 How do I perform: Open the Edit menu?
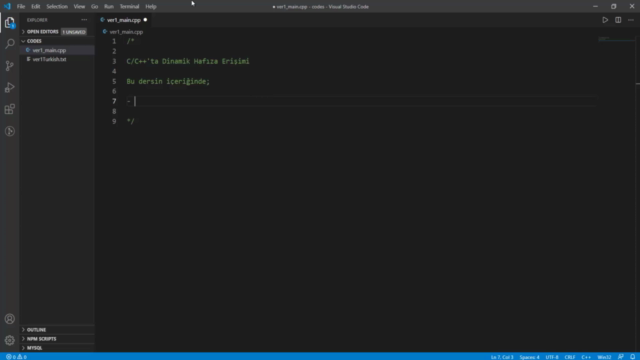tap(36, 7)
